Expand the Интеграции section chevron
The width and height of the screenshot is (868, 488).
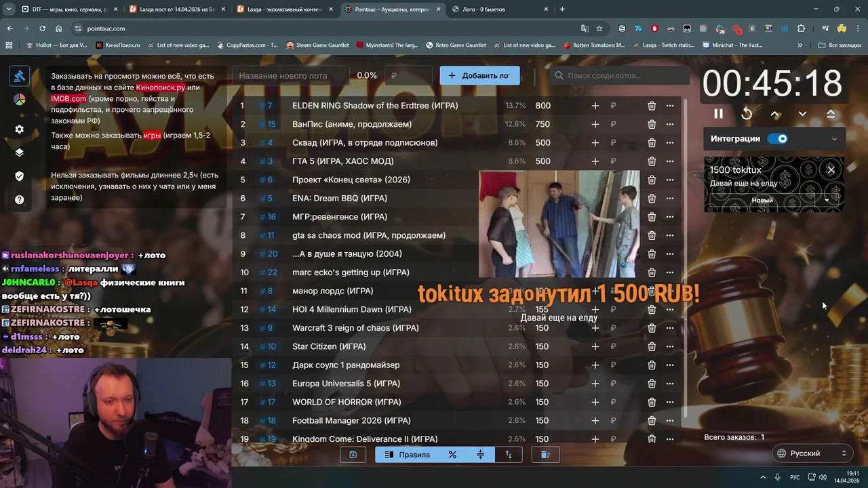coord(834,139)
